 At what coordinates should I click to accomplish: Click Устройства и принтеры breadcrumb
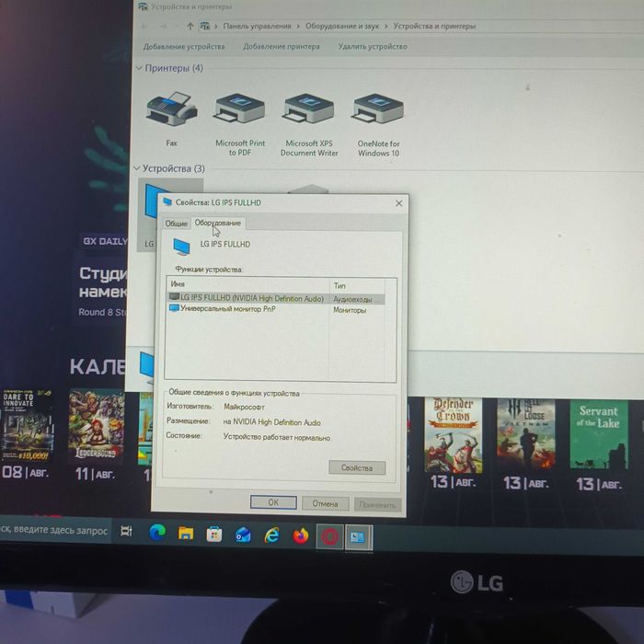(434, 27)
